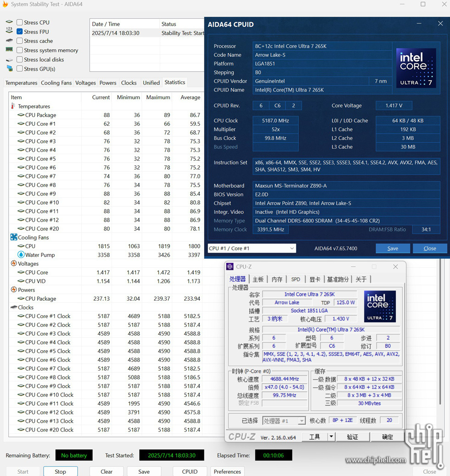Screen dimensions: 450x476
Task: Click the sensor icon beside CPU fan row
Action: pyautogui.click(x=21, y=246)
